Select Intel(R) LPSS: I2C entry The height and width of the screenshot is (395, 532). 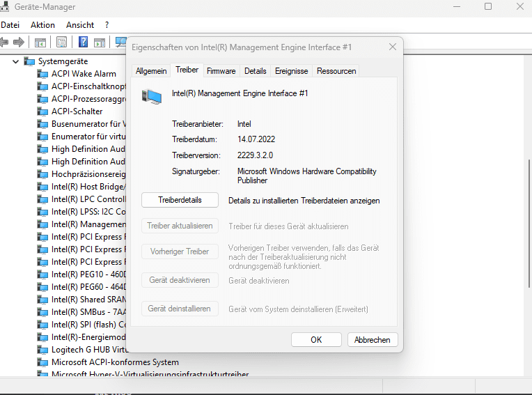(x=88, y=212)
